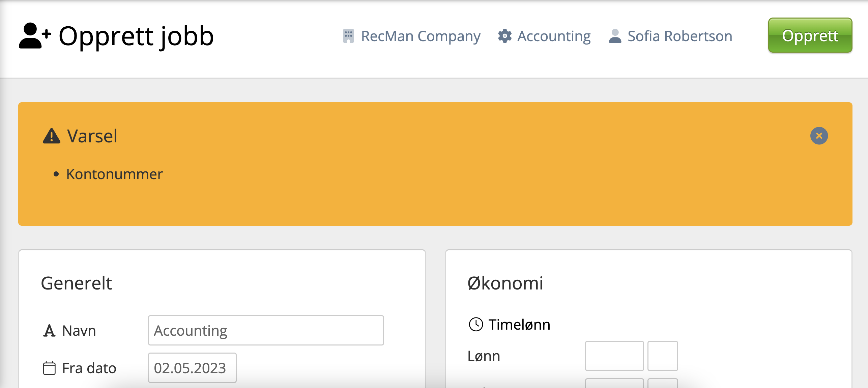The height and width of the screenshot is (388, 868).
Task: Click the building icon next to RecMan Company
Action: 348,36
